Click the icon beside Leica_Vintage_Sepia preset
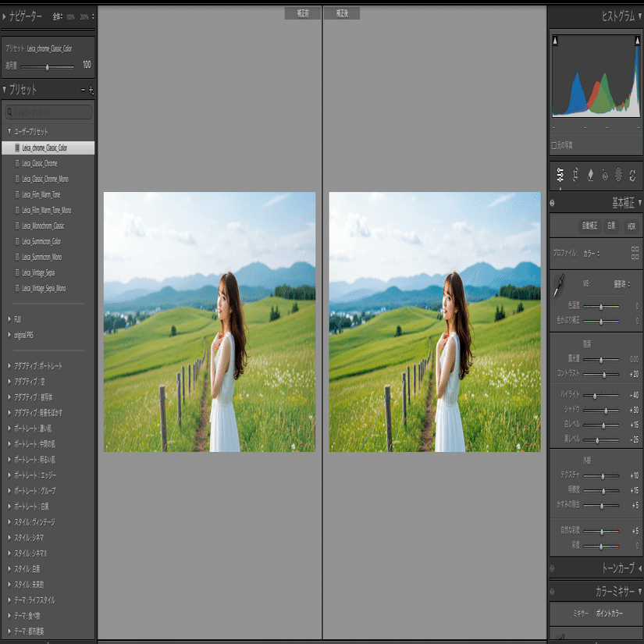This screenshot has width=644, height=644. [x=17, y=272]
